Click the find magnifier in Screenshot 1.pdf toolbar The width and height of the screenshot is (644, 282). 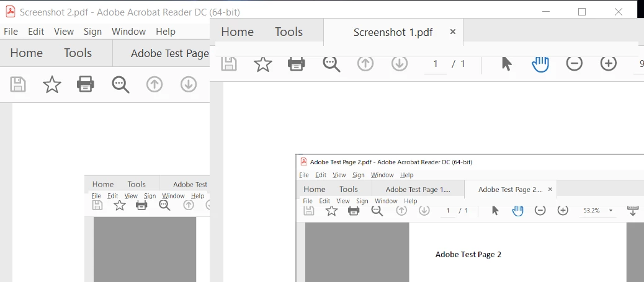tap(331, 64)
